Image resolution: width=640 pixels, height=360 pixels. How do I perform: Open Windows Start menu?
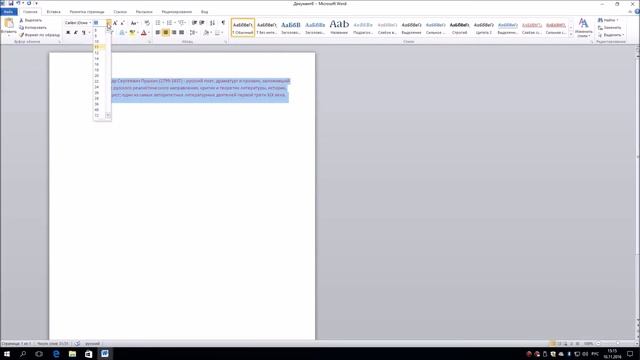7,353
